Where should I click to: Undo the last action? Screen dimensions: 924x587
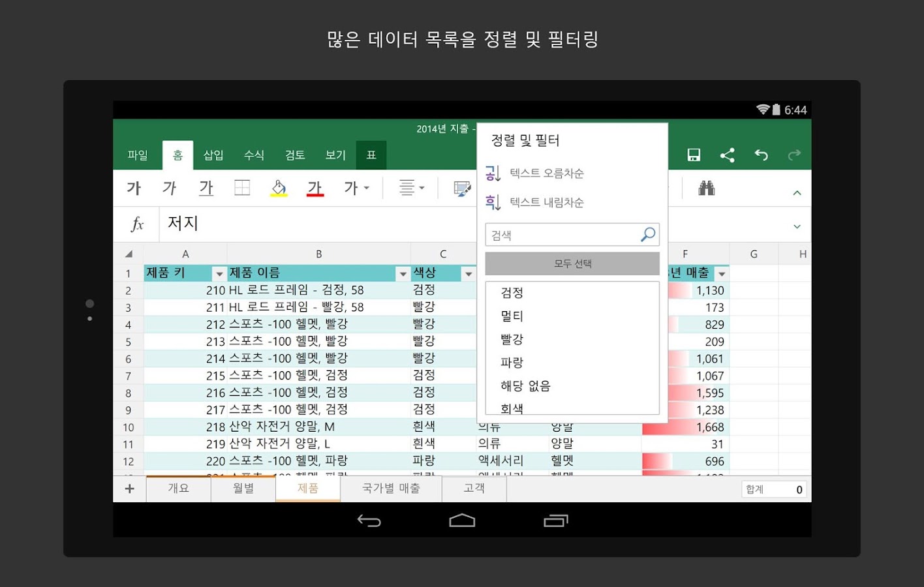761,155
